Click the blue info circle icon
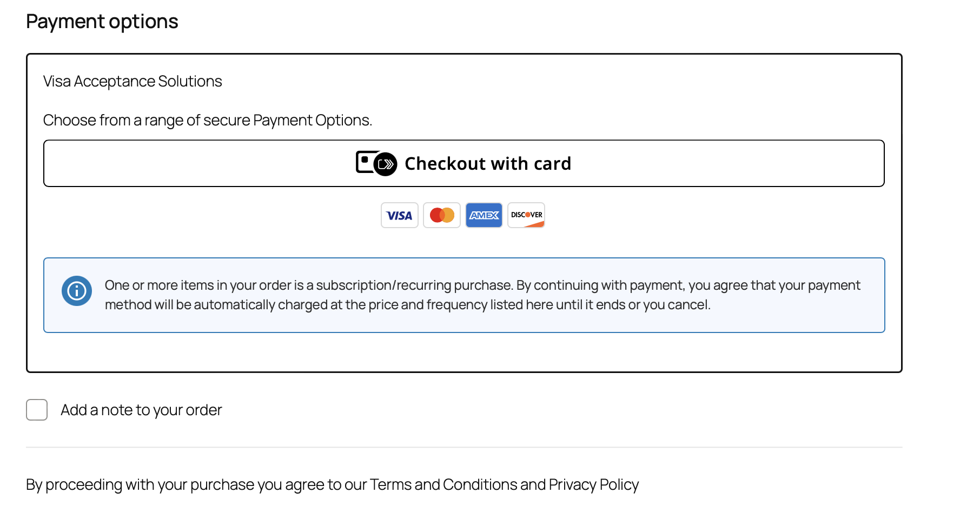 [x=77, y=291]
